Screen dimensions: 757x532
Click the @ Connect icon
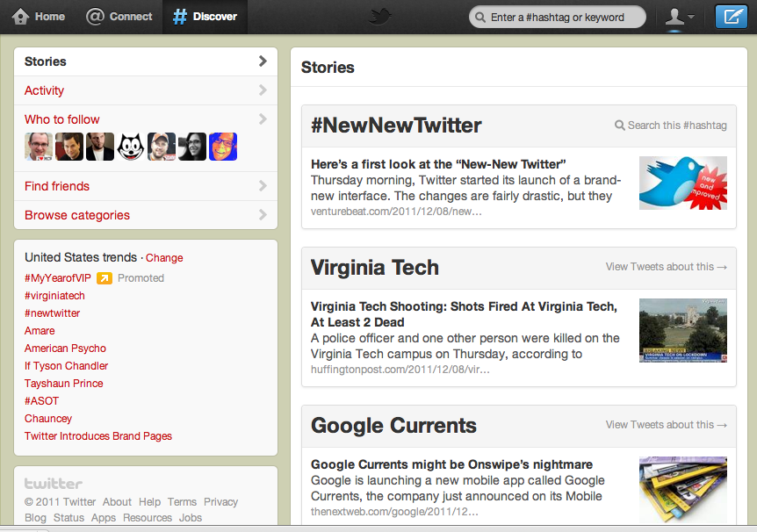pyautogui.click(x=95, y=17)
